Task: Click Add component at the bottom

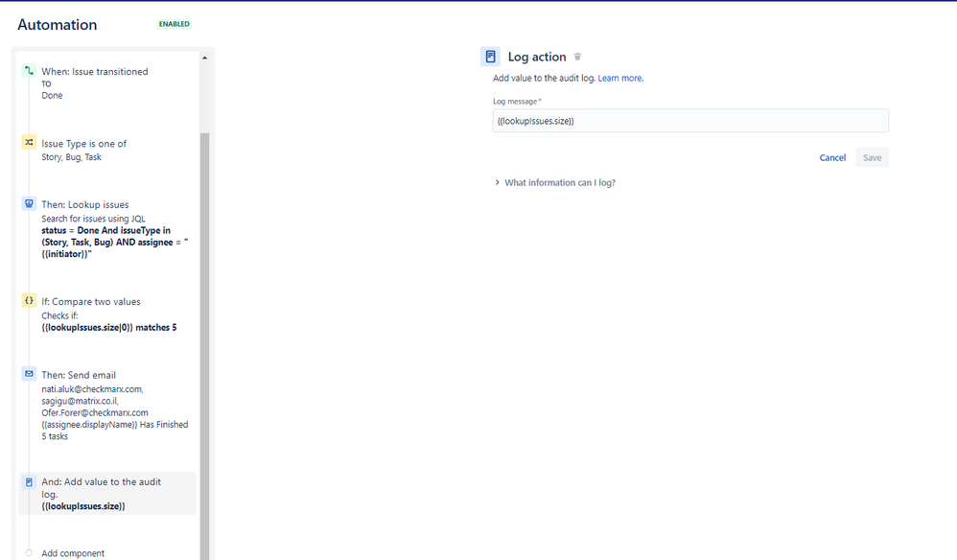Action: click(x=73, y=553)
